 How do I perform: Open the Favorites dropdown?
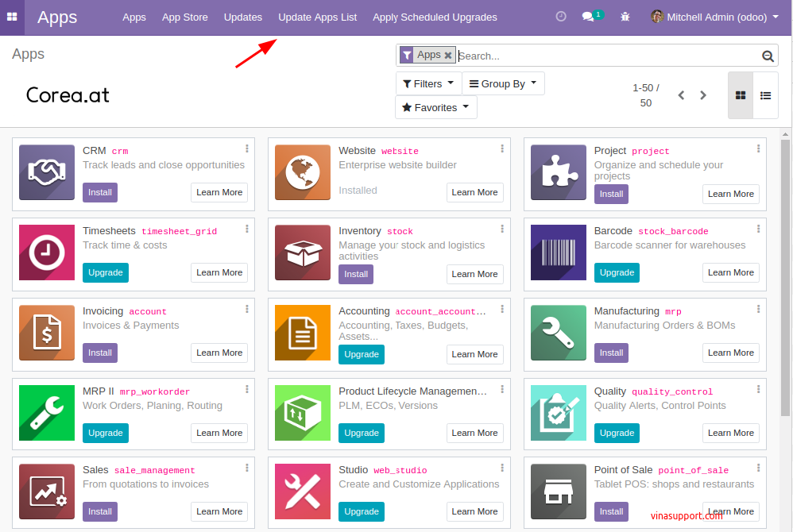click(436, 107)
